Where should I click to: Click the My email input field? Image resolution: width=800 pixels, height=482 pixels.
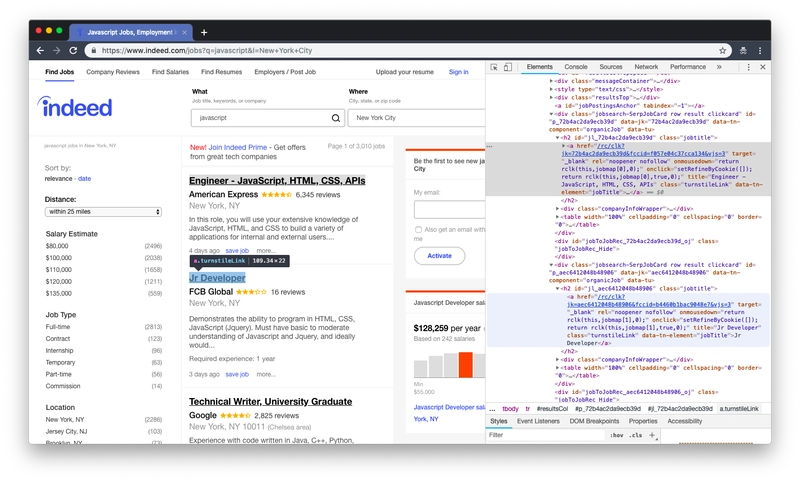click(x=449, y=210)
